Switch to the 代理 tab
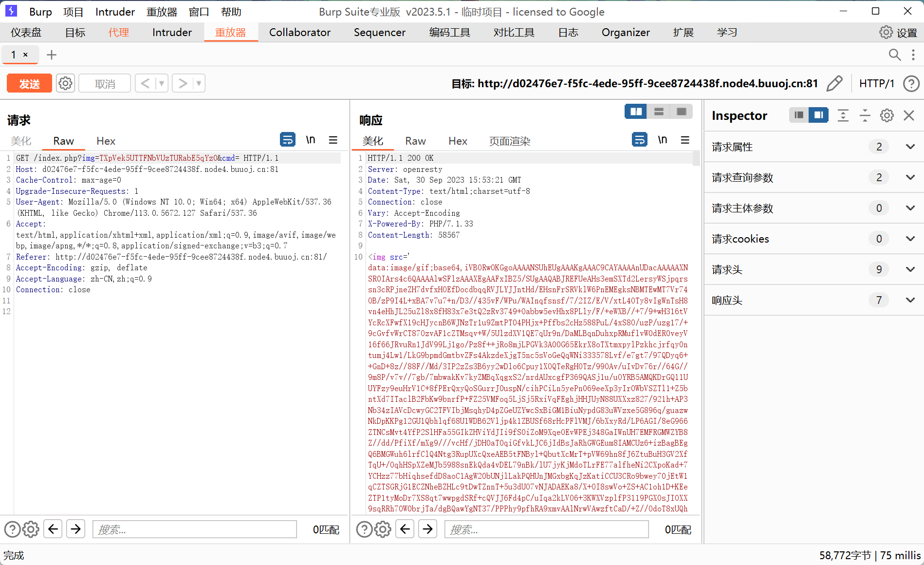Viewport: 924px width, 565px height. 119,33
